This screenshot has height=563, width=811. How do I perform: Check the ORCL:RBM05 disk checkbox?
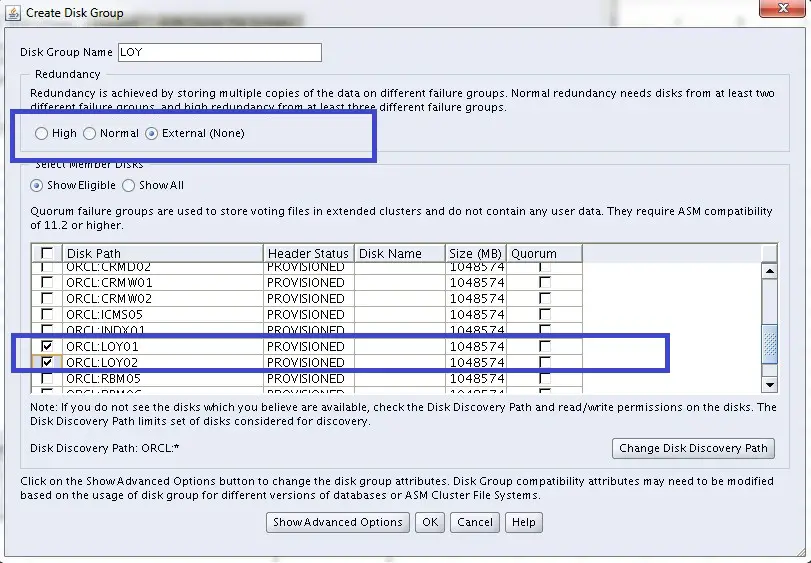coord(47,378)
